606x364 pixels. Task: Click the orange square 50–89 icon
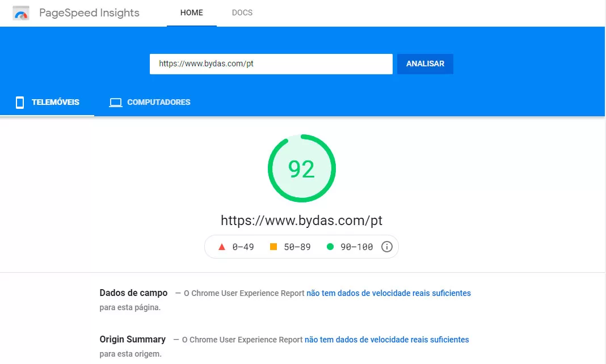(x=273, y=246)
